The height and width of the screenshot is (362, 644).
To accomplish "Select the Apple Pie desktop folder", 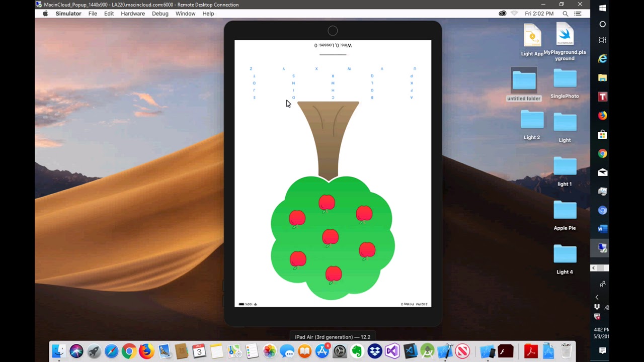I will tap(565, 216).
